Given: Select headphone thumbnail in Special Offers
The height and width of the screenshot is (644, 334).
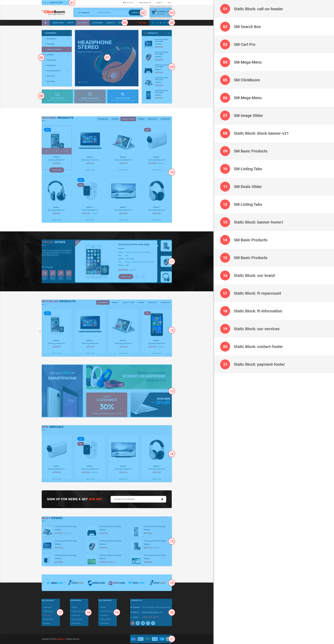Looking at the screenshot, I should pos(166,277).
